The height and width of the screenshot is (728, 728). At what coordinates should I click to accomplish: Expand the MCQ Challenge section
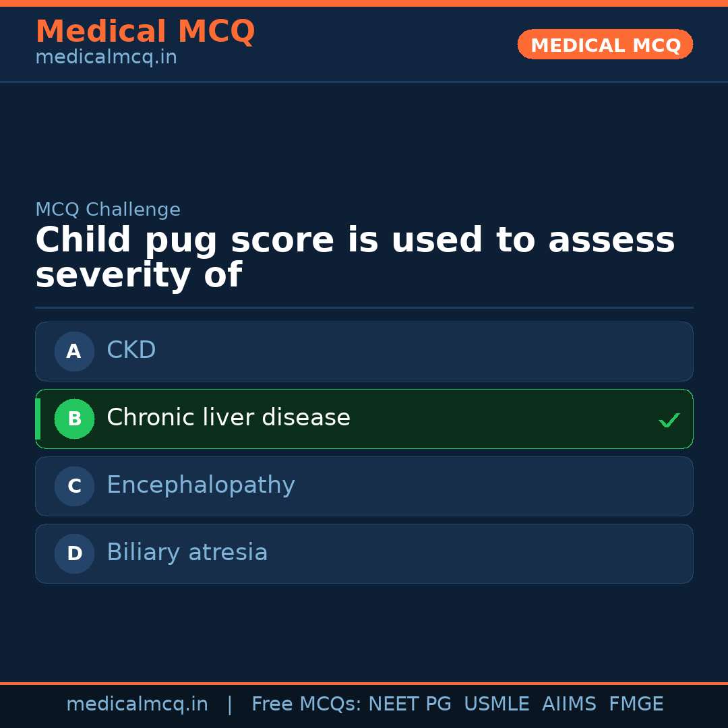tap(108, 210)
